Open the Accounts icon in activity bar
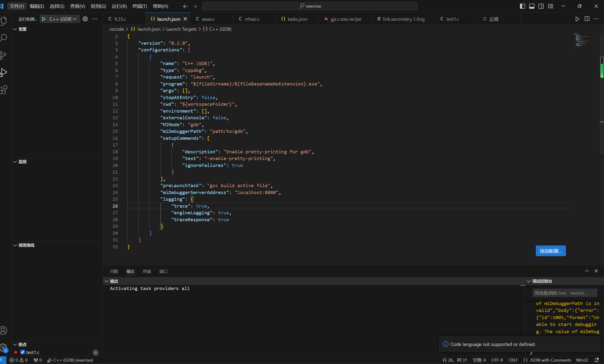 (x=4, y=330)
